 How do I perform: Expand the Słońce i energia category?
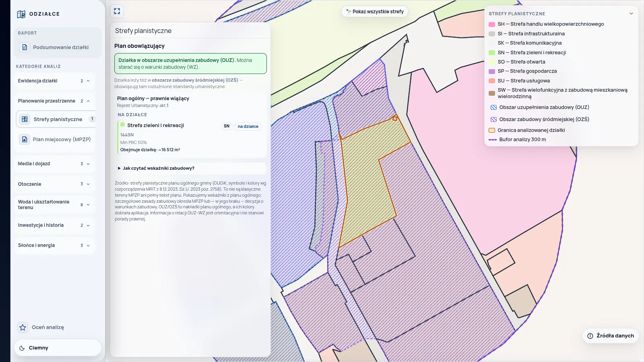point(55,245)
